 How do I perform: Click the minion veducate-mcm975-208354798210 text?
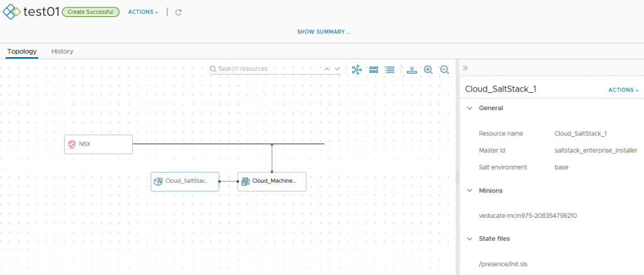[528, 215]
